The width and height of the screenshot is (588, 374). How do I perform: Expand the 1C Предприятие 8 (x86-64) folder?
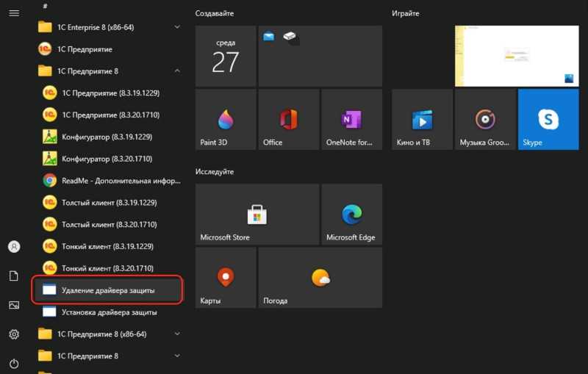coord(109,334)
